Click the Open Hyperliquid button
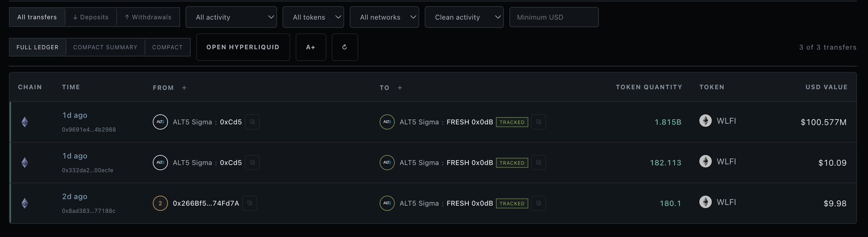The image size is (868, 237). point(243,47)
